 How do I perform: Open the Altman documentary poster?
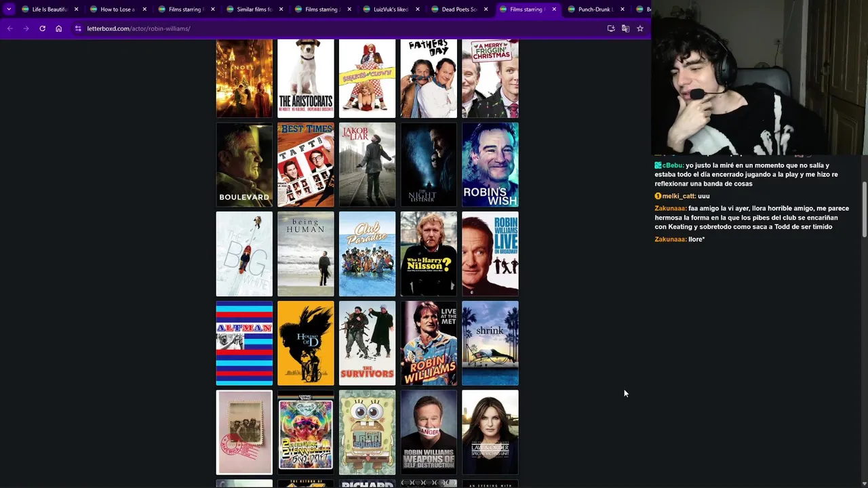click(244, 343)
